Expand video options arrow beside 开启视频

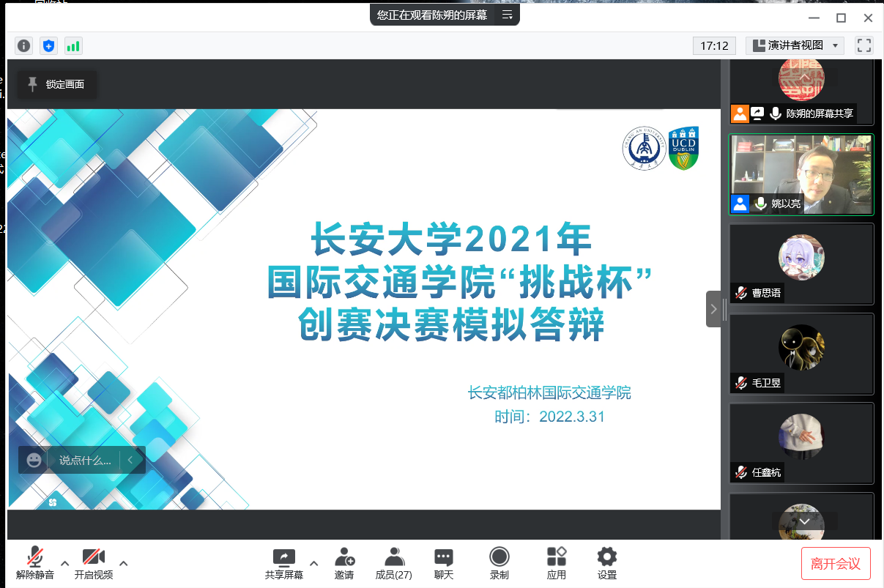124,563
